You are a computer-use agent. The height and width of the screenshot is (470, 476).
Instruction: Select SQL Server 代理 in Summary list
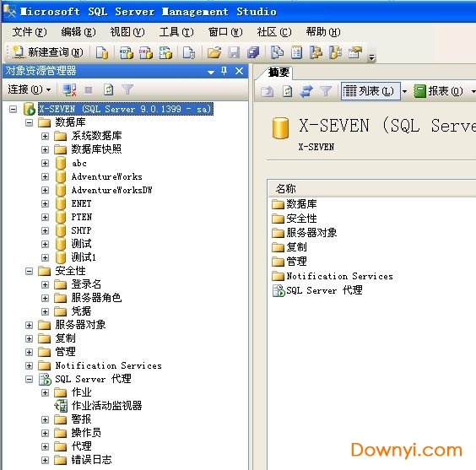pyautogui.click(x=324, y=290)
